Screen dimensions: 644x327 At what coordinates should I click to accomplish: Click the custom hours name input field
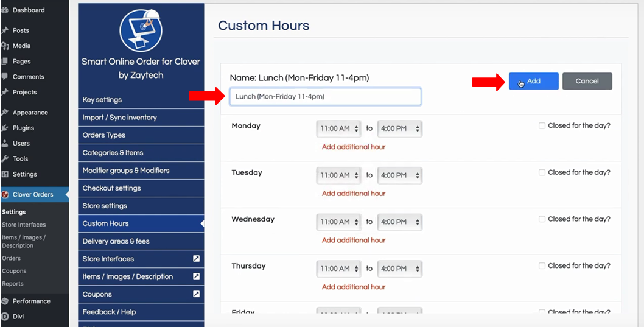point(325,97)
